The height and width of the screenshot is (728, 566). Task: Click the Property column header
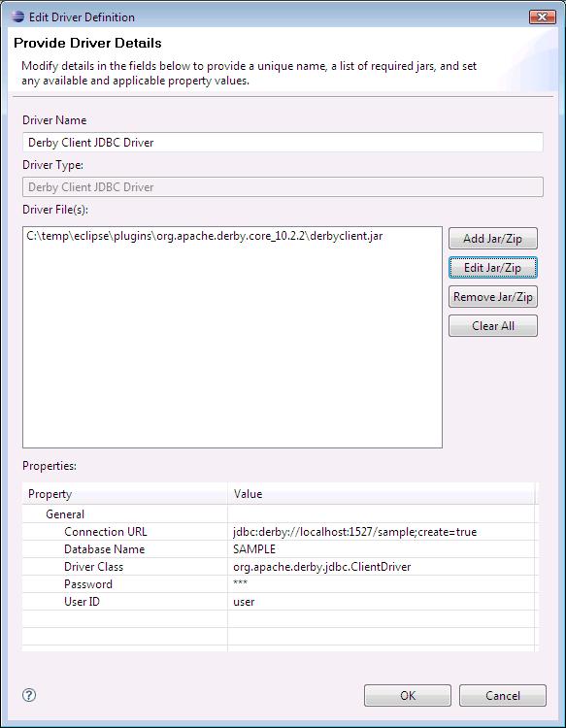pyautogui.click(x=125, y=494)
